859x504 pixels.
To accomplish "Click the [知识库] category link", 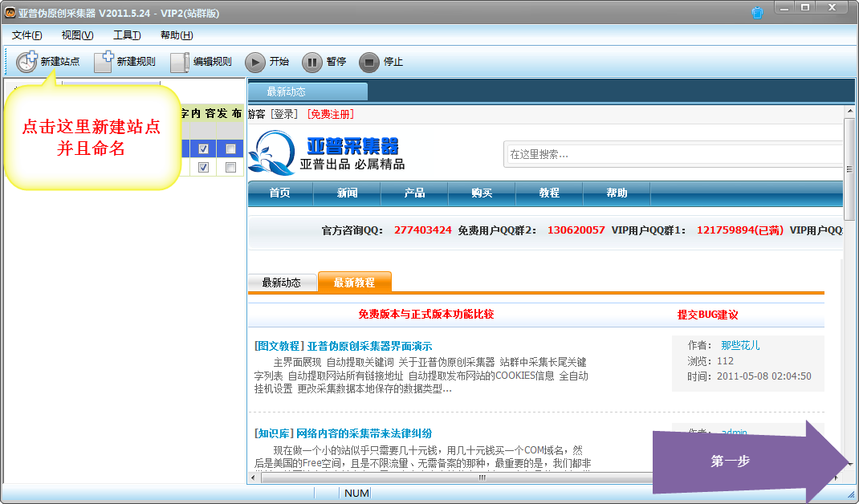I will pyautogui.click(x=274, y=433).
